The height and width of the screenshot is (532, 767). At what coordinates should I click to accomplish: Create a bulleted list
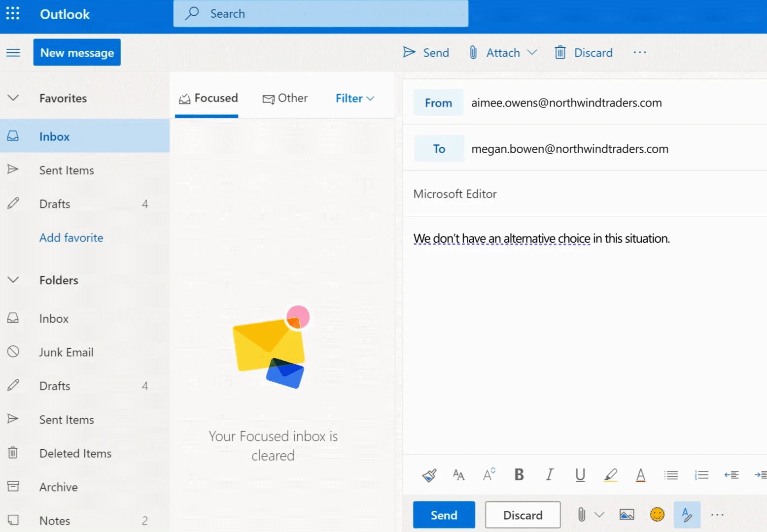click(x=671, y=474)
